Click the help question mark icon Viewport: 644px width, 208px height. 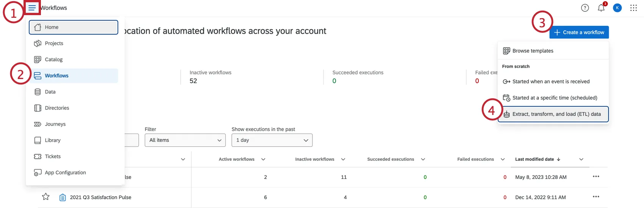[x=585, y=8]
